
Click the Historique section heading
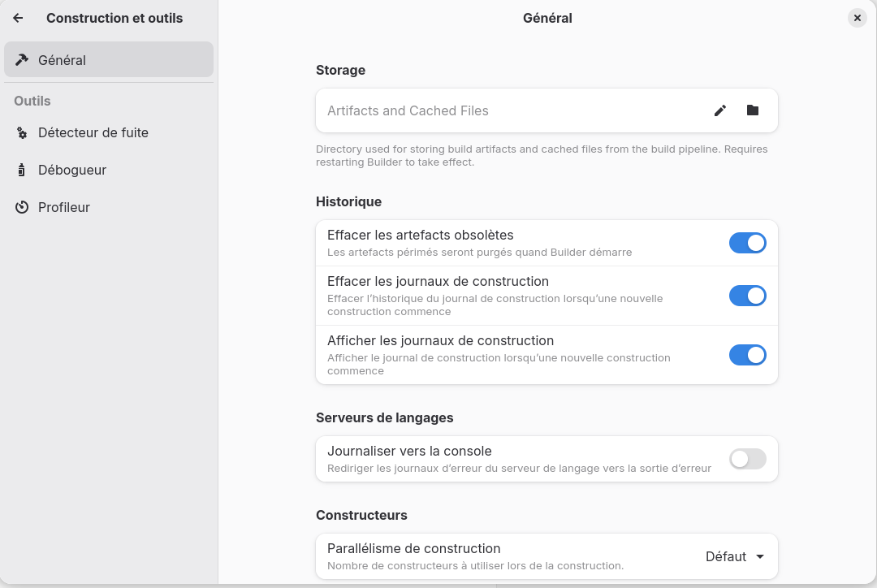pyautogui.click(x=348, y=201)
